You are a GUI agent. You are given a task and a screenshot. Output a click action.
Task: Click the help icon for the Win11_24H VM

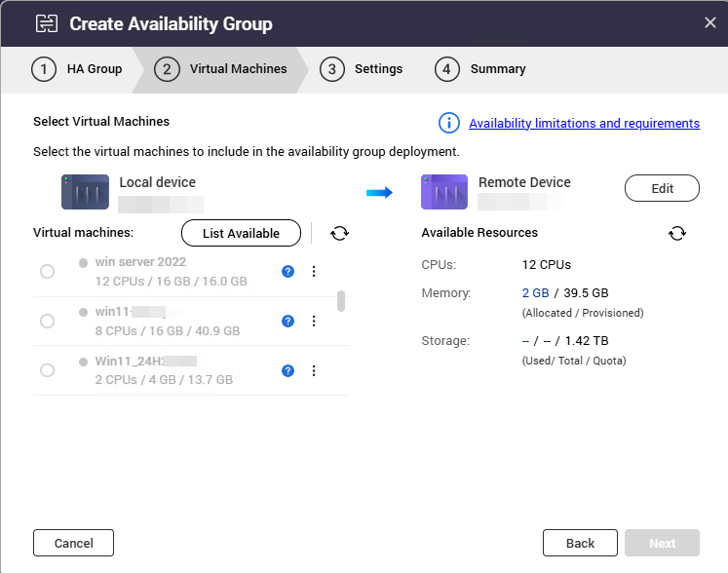pos(287,370)
